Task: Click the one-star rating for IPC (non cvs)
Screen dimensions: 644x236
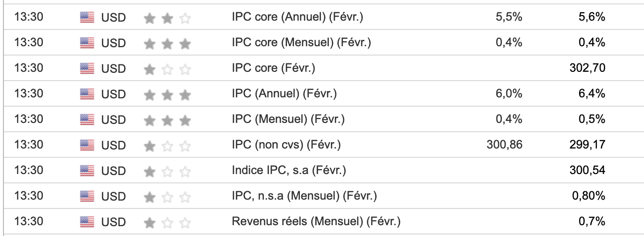Action: pos(167,145)
